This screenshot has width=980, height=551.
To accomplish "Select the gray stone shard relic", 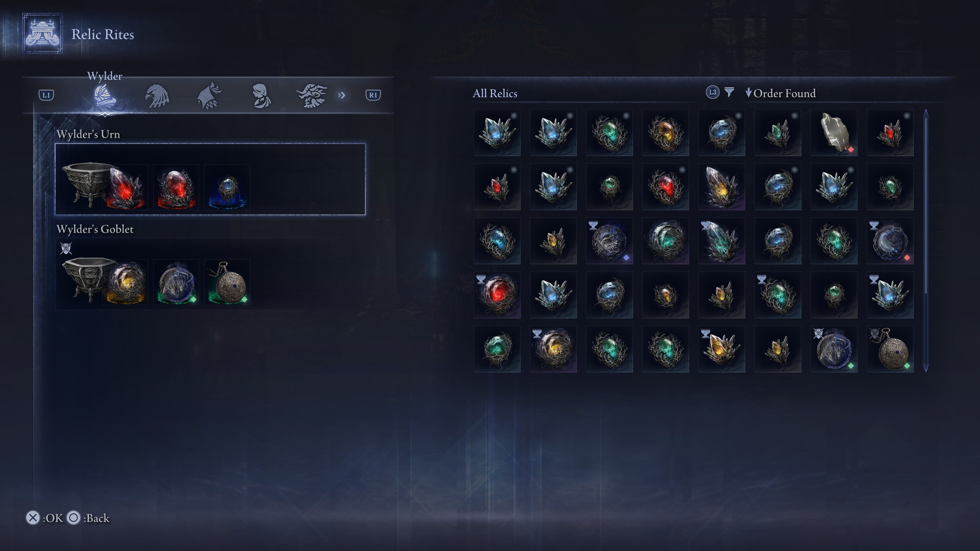I will 834,132.
